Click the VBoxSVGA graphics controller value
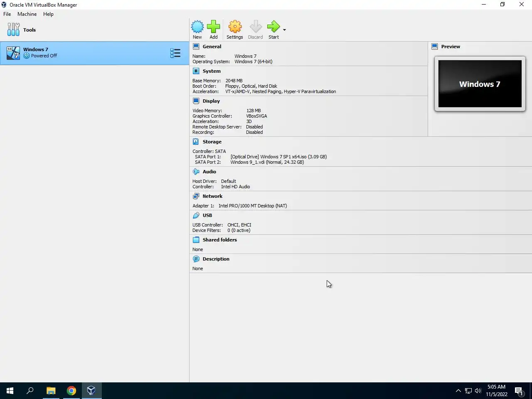 coord(256,116)
